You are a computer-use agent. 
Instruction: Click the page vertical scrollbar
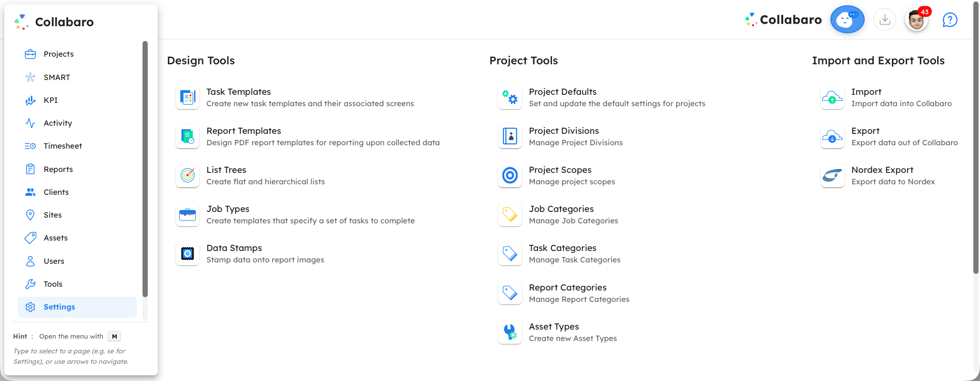[x=976, y=138]
